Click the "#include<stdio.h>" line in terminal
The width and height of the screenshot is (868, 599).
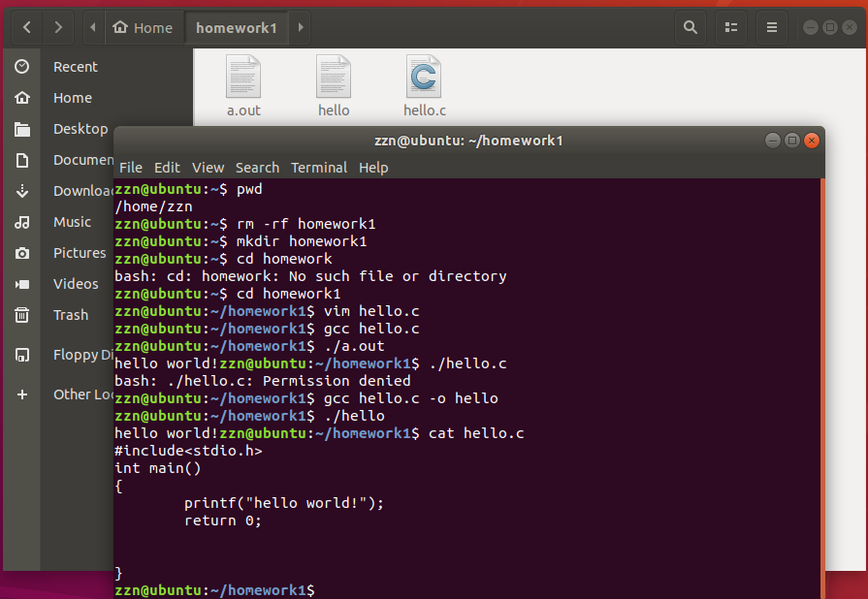(188, 451)
